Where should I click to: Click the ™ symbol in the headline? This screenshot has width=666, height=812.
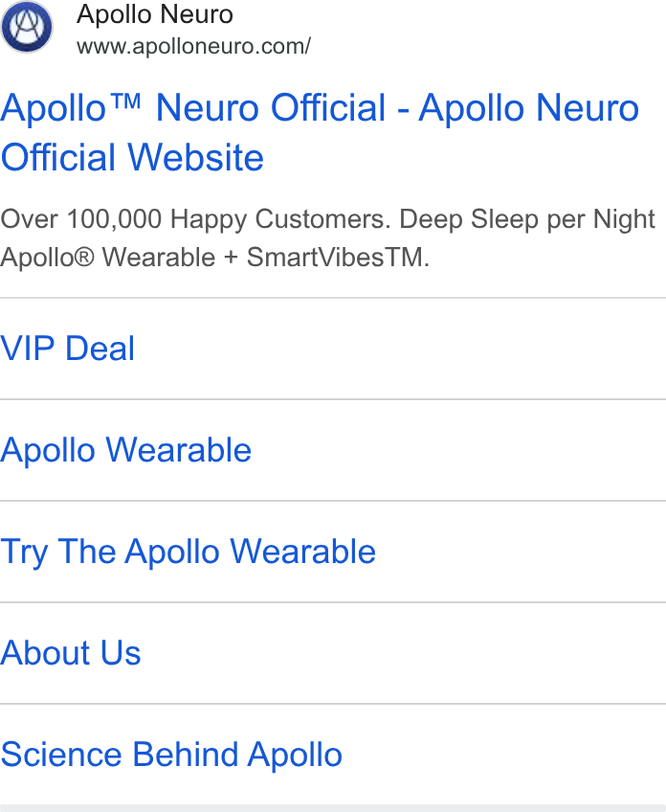(126, 101)
